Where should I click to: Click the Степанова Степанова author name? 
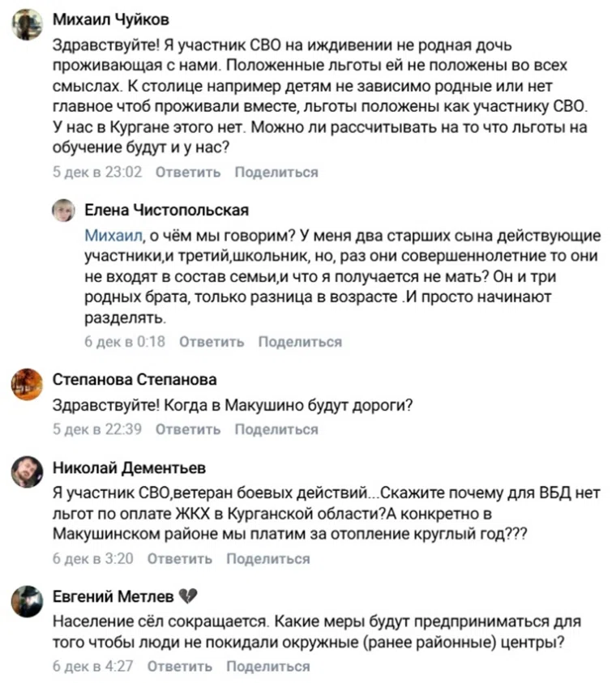135,379
